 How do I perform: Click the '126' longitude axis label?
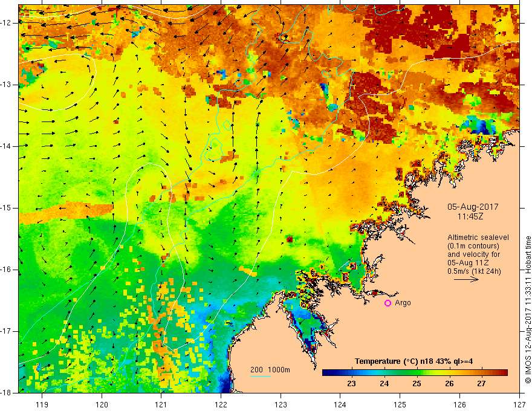pos(459,404)
